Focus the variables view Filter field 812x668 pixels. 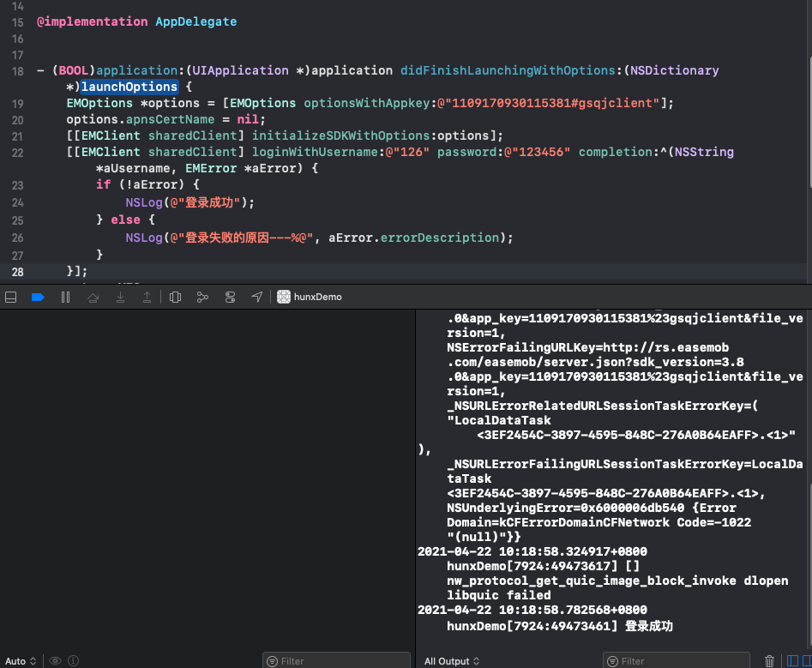pyautogui.click(x=337, y=661)
